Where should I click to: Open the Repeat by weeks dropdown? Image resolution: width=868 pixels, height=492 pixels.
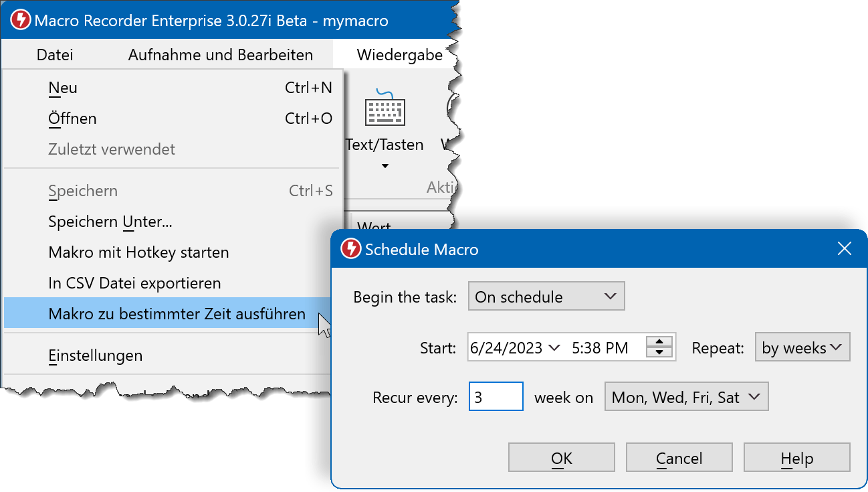[802, 348]
